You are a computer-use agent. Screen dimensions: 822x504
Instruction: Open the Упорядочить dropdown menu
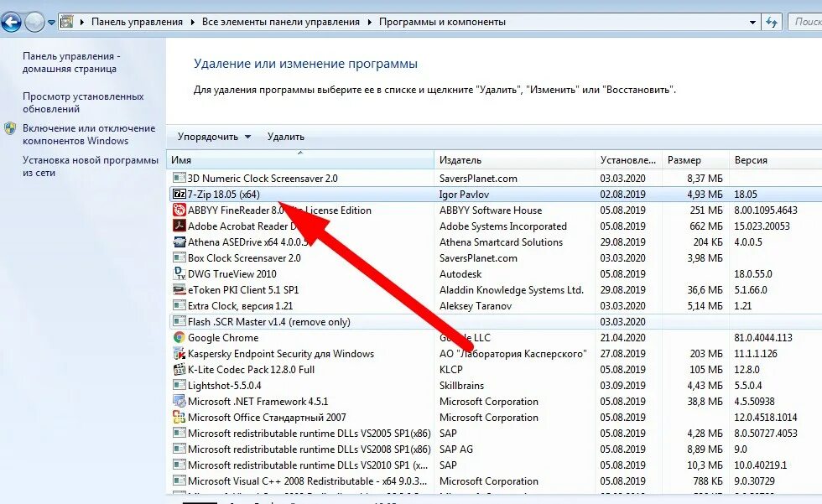(x=214, y=137)
